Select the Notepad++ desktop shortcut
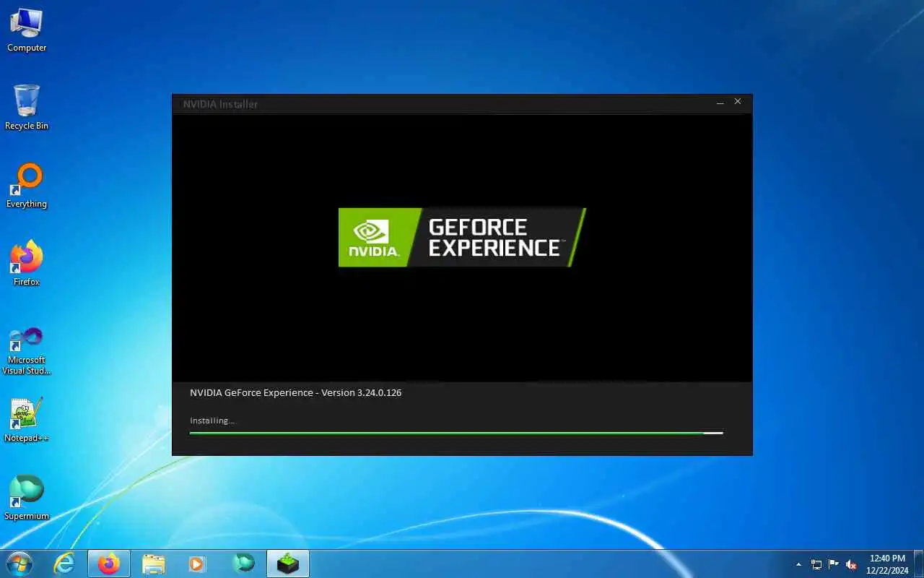The image size is (924, 578). coord(27,420)
